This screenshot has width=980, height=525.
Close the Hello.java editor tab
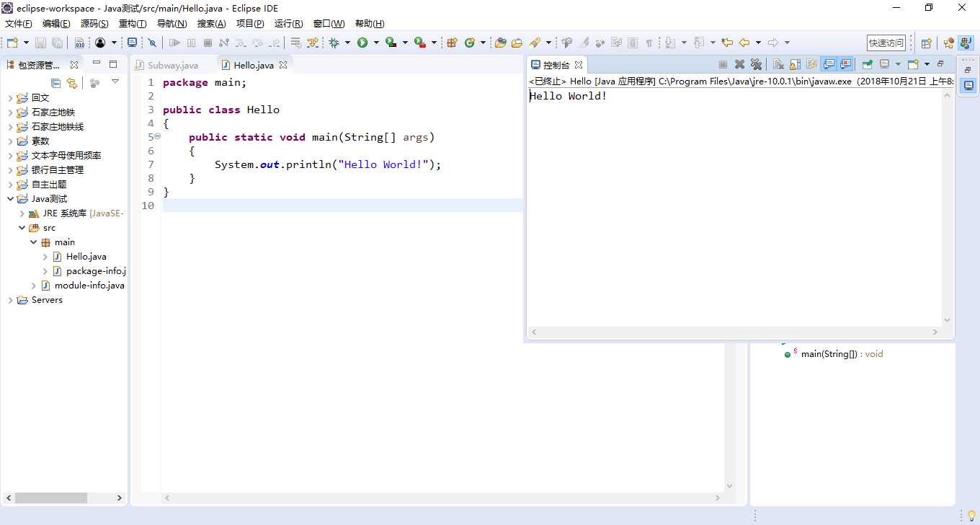tap(283, 65)
